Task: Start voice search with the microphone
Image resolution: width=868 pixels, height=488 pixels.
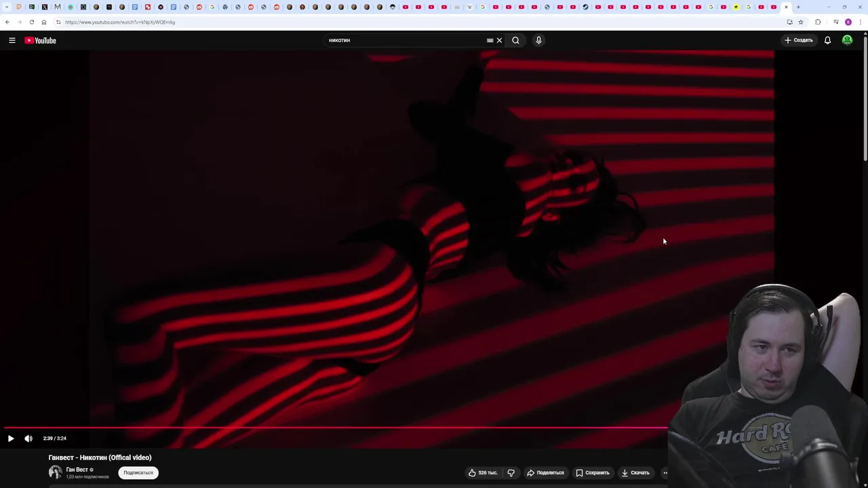Action: (539, 40)
